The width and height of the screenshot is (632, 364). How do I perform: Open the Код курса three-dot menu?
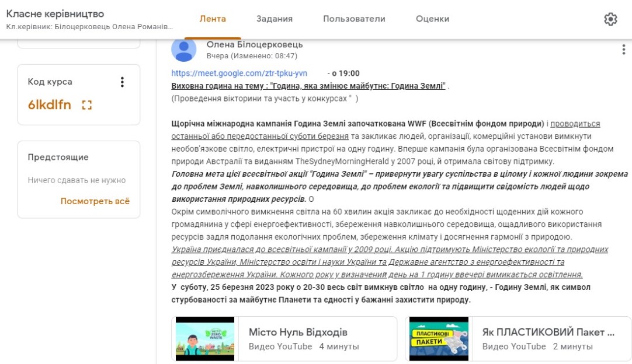pyautogui.click(x=122, y=82)
